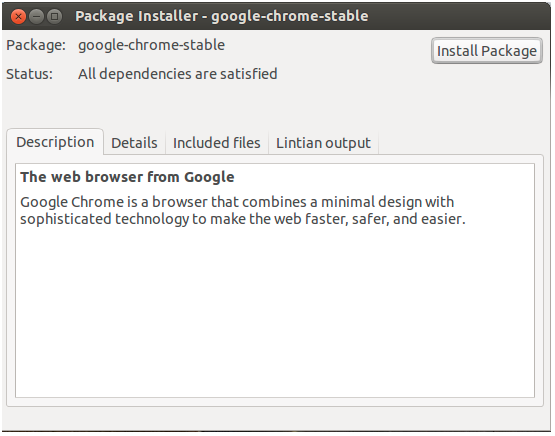Click the blank tab strip right of Lintian output
555x436 pixels.
[x=460, y=143]
